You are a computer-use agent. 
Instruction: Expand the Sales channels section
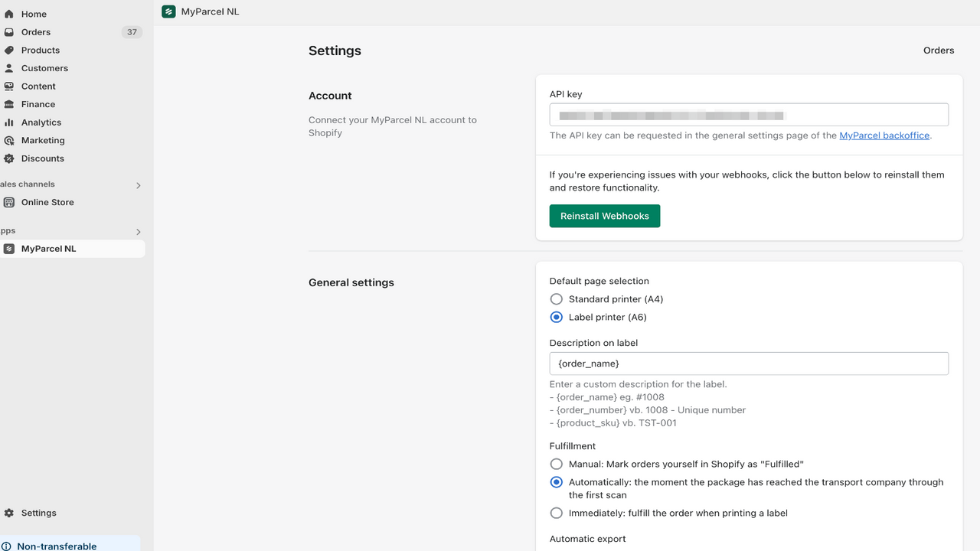(x=139, y=184)
